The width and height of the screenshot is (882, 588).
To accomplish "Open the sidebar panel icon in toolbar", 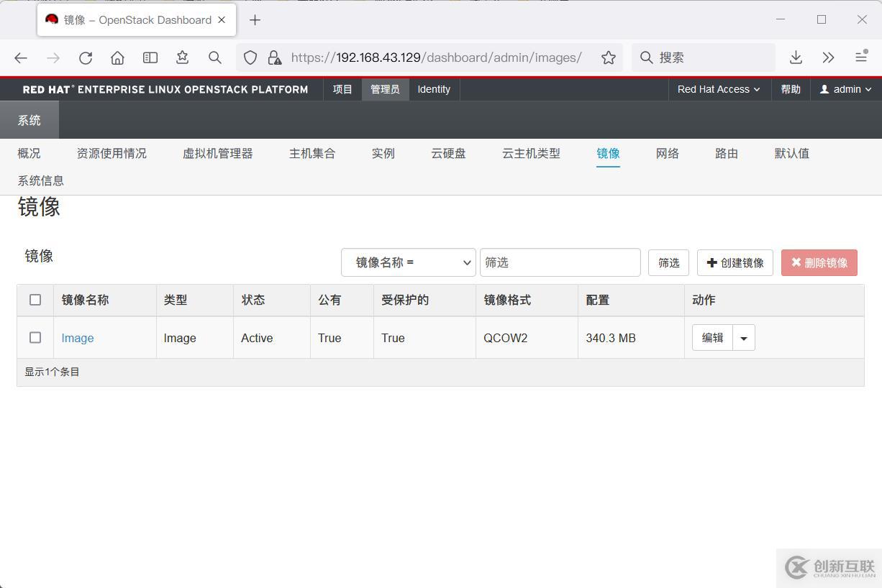I will [x=150, y=58].
